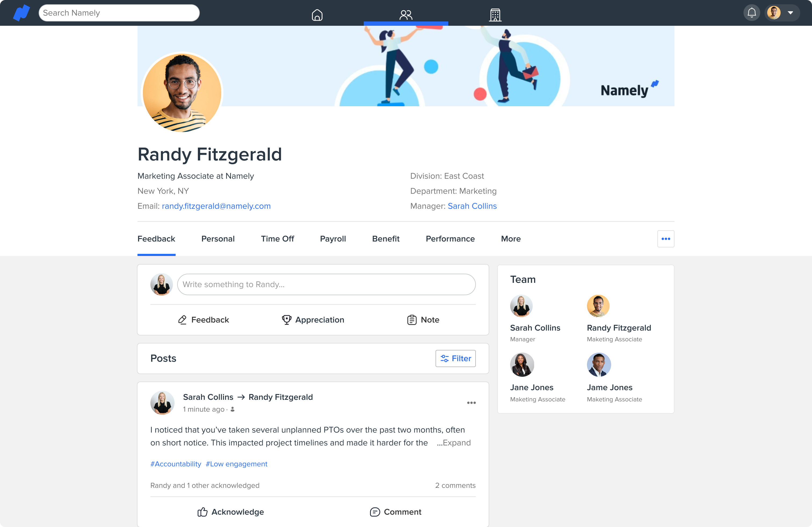The image size is (812, 527).
Task: Expand the truncated post text
Action: tap(456, 442)
